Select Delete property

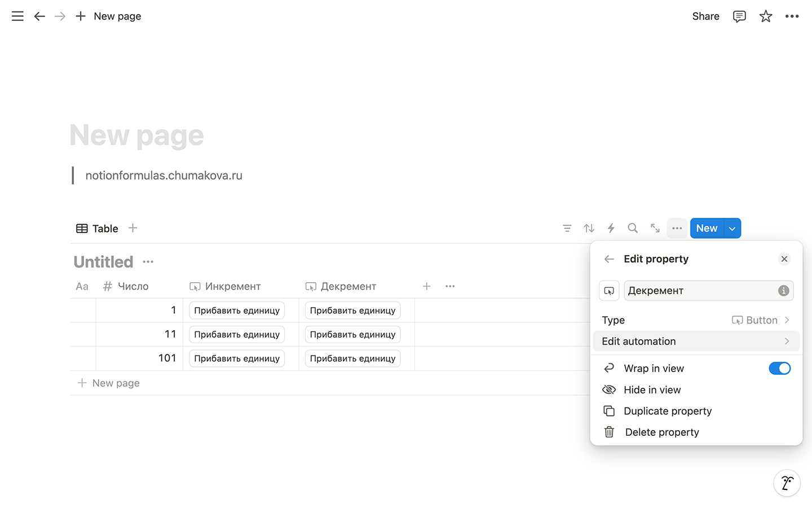pos(696,432)
